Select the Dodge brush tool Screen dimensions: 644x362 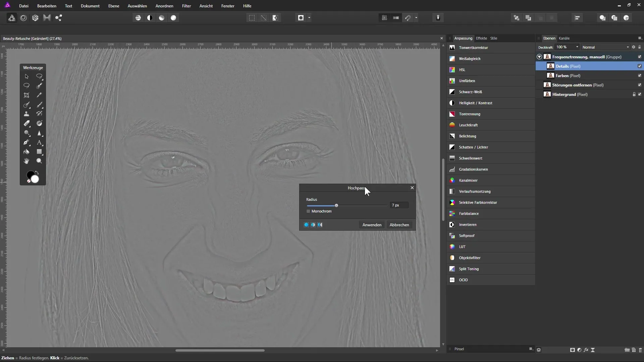click(26, 133)
